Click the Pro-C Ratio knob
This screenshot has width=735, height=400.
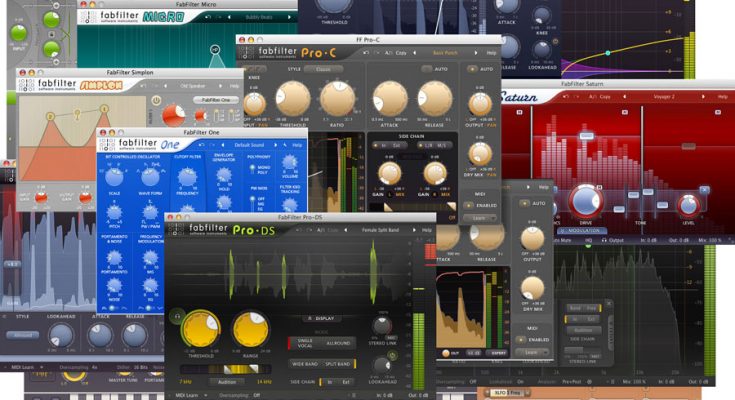point(337,100)
